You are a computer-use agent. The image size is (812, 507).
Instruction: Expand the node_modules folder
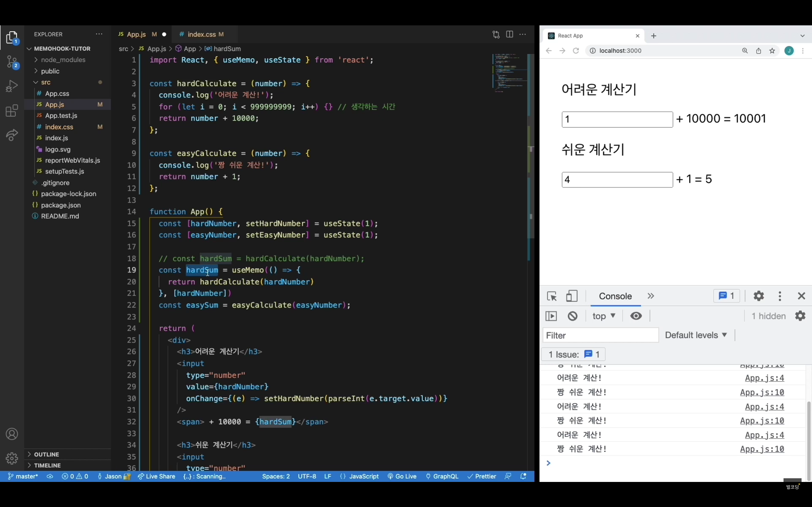tap(63, 60)
